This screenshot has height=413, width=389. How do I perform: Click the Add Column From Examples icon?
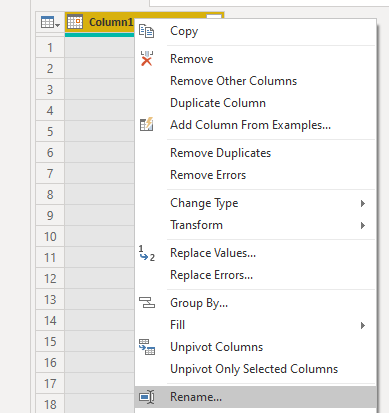pyautogui.click(x=146, y=125)
